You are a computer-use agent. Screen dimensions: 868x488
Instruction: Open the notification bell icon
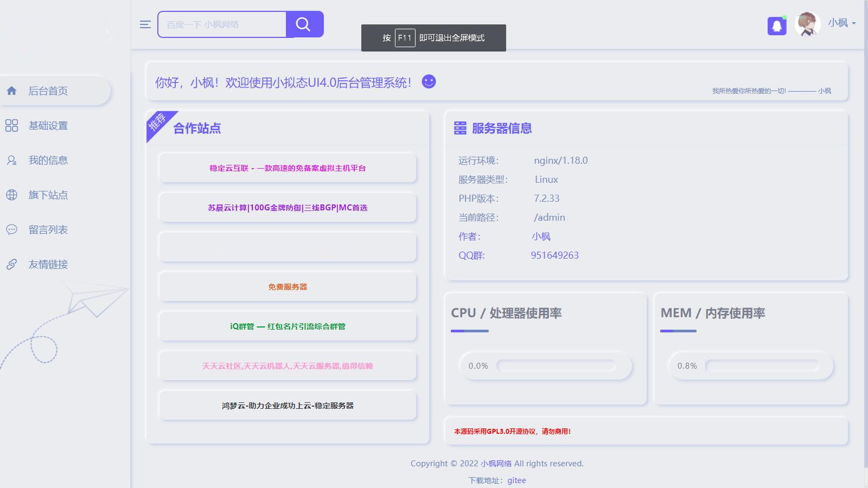pyautogui.click(x=777, y=25)
